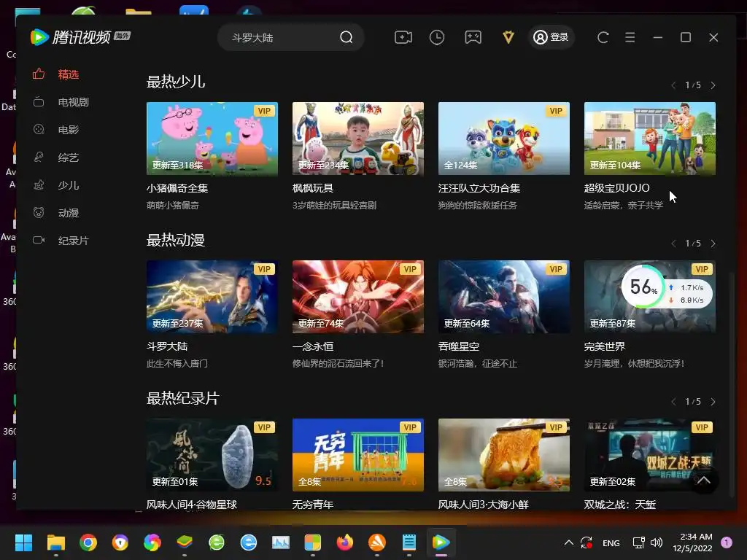Go to next page of 最热纪录片
Image resolution: width=747 pixels, height=560 pixels.
[x=713, y=402]
